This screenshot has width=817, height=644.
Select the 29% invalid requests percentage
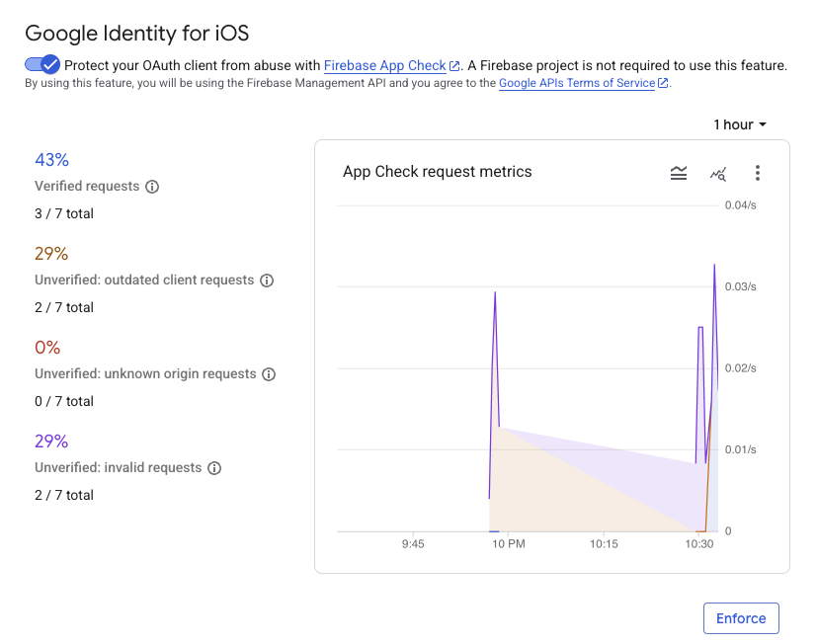(51, 441)
